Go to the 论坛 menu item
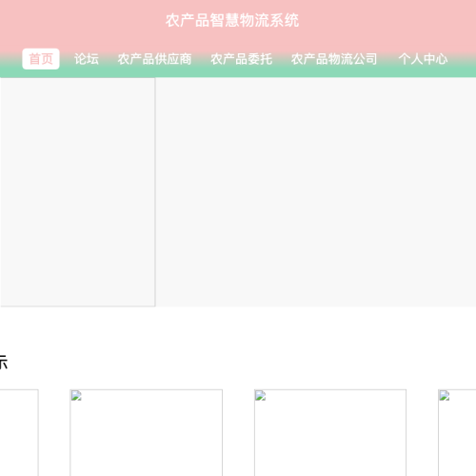 [x=87, y=59]
